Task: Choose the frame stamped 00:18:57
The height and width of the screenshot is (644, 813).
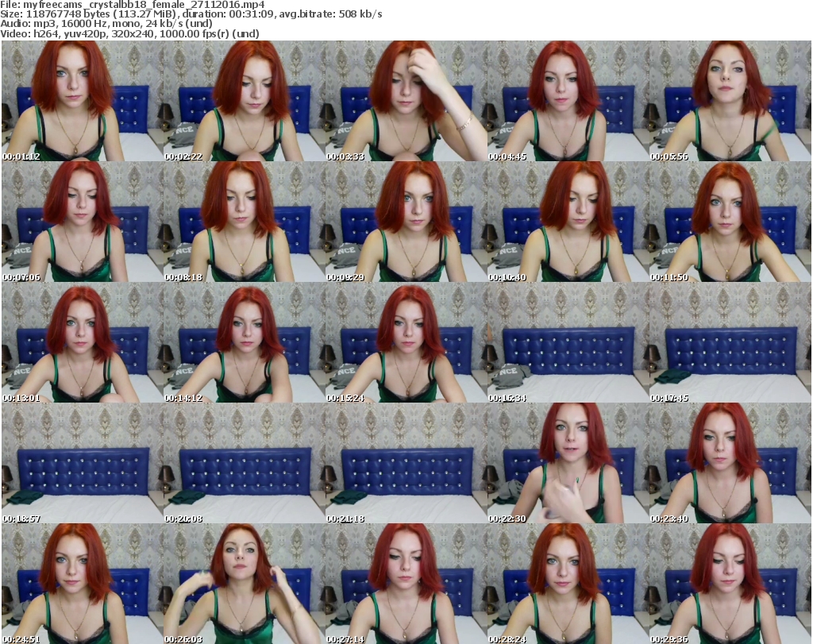Action: [x=83, y=463]
